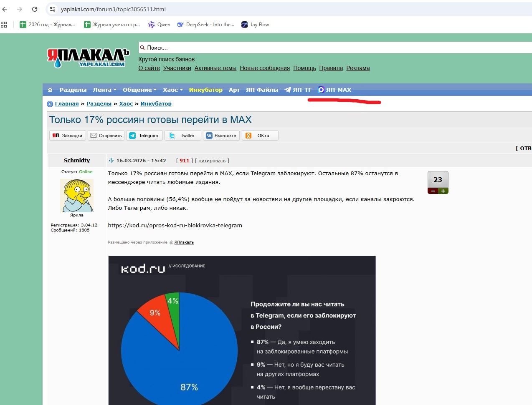Screen dimensions: 532x405
Task: Open site info icon in address bar
Action: click(x=53, y=9)
